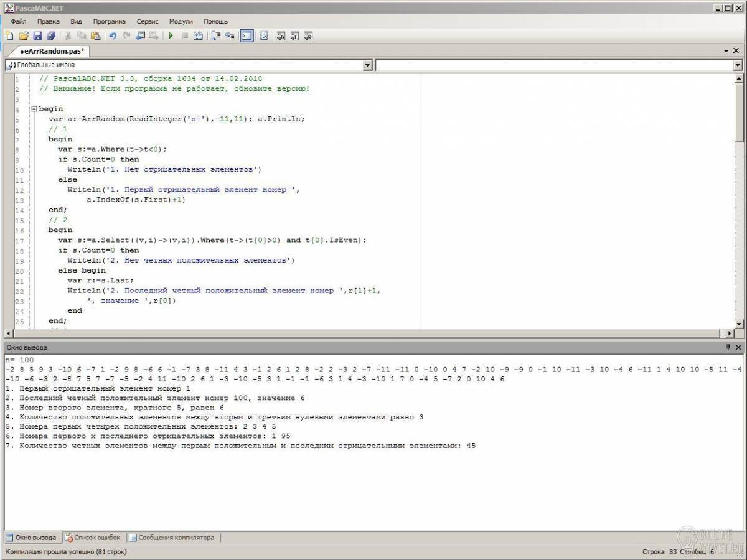Click line 17 with a.Select code
This screenshot has width=747, height=560.
212,240
